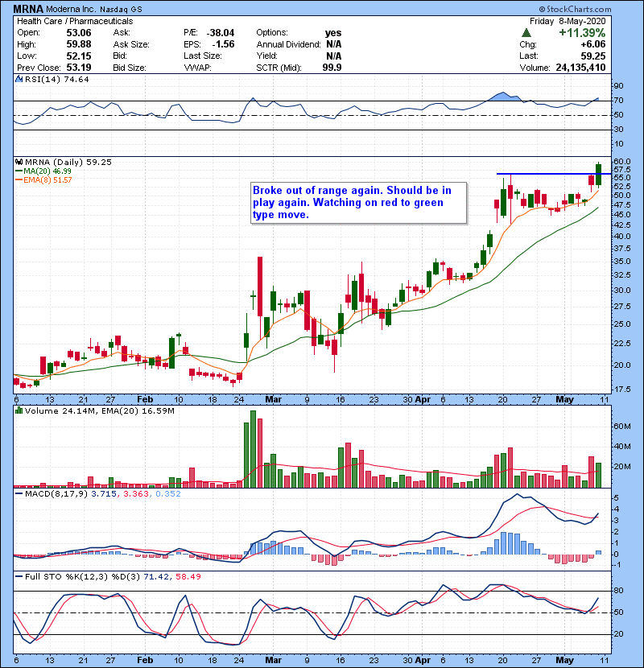Click the High price 59.88
Image resolution: width=644 pixels, height=668 pixels.
[79, 44]
